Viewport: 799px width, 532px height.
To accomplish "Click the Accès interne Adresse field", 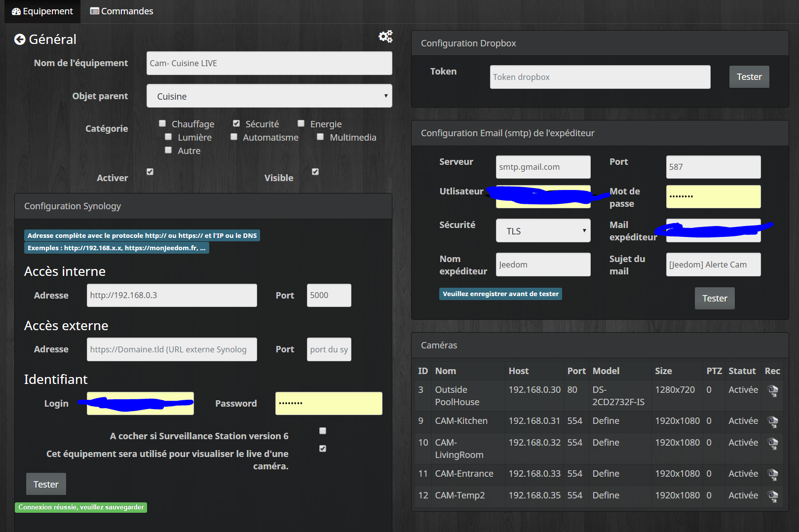I will coord(172,295).
